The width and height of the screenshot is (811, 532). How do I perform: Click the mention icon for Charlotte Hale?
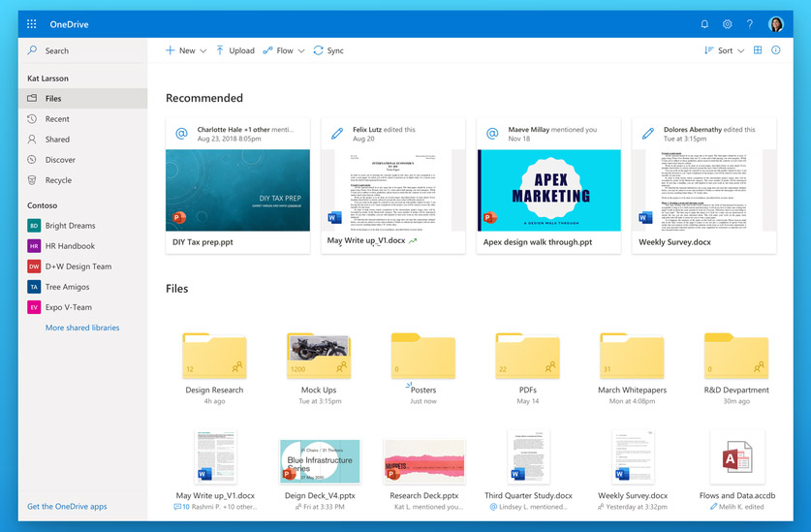(181, 134)
